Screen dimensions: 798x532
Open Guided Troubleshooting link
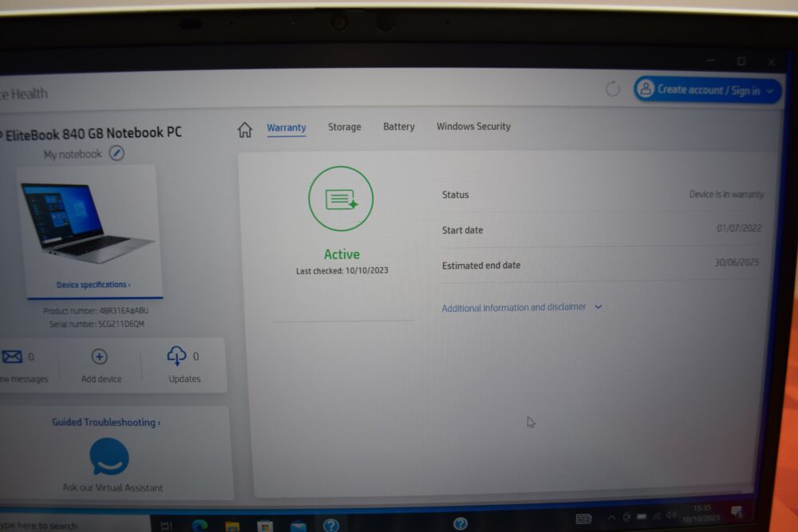coord(106,422)
